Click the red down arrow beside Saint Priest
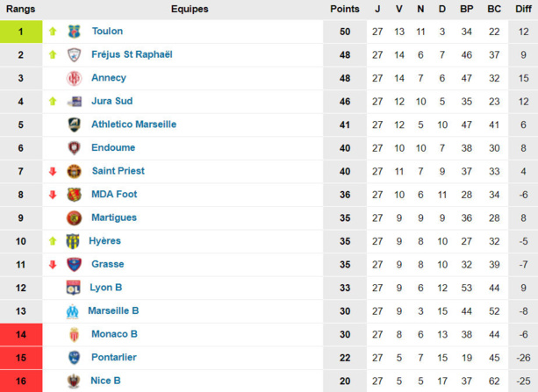Viewport: 538px width, 392px height. click(x=53, y=171)
